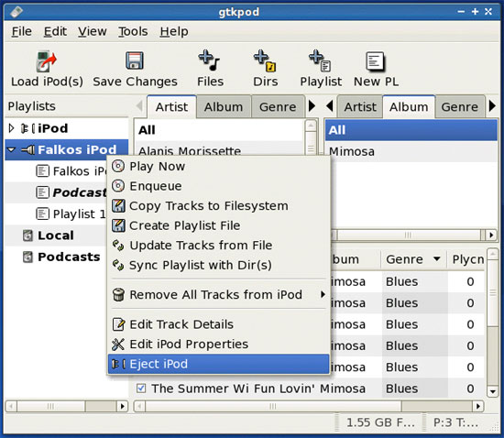This screenshot has width=504, height=438.
Task: Click the Update Tracks from File refresh icon
Action: tap(118, 246)
